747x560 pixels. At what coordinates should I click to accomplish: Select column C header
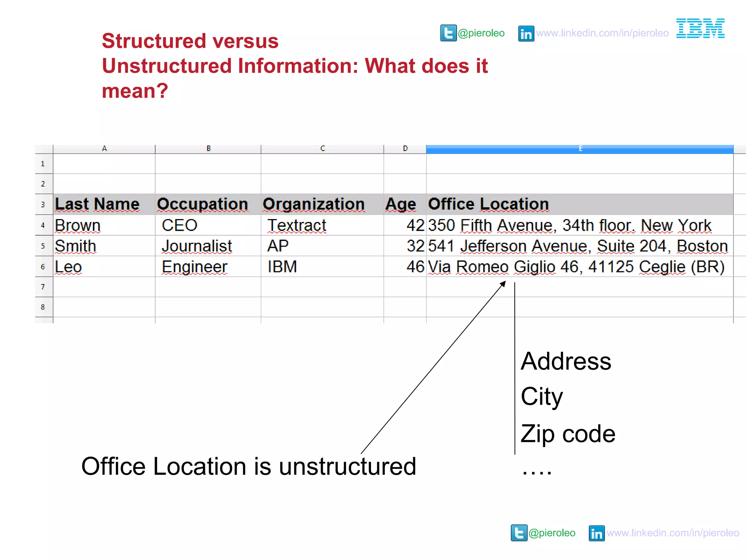click(322, 149)
